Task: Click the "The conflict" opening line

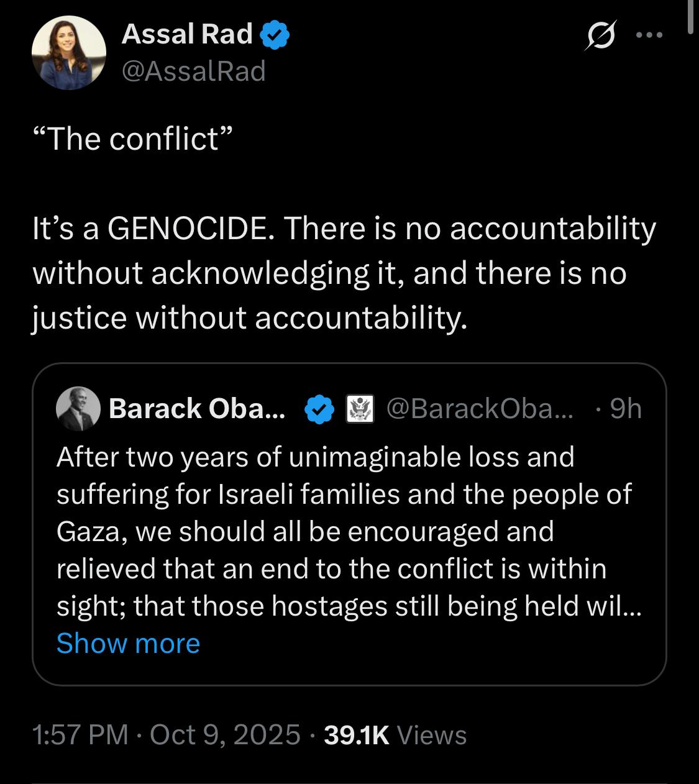Action: pos(132,138)
